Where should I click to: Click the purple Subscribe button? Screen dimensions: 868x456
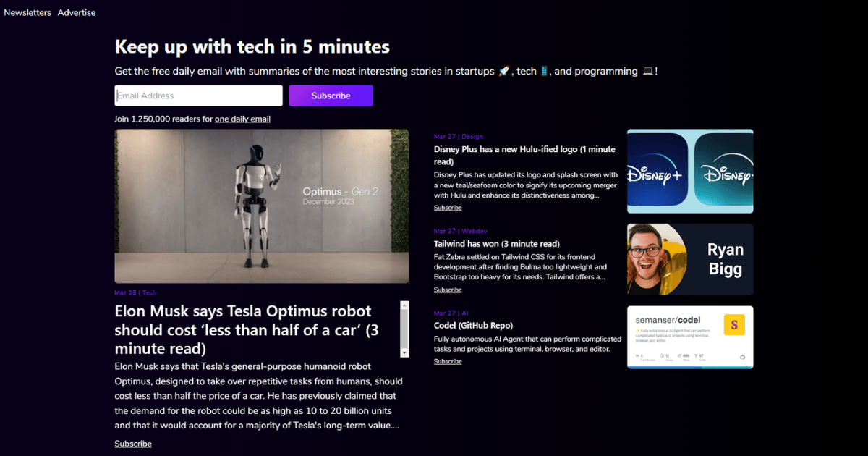(x=331, y=96)
